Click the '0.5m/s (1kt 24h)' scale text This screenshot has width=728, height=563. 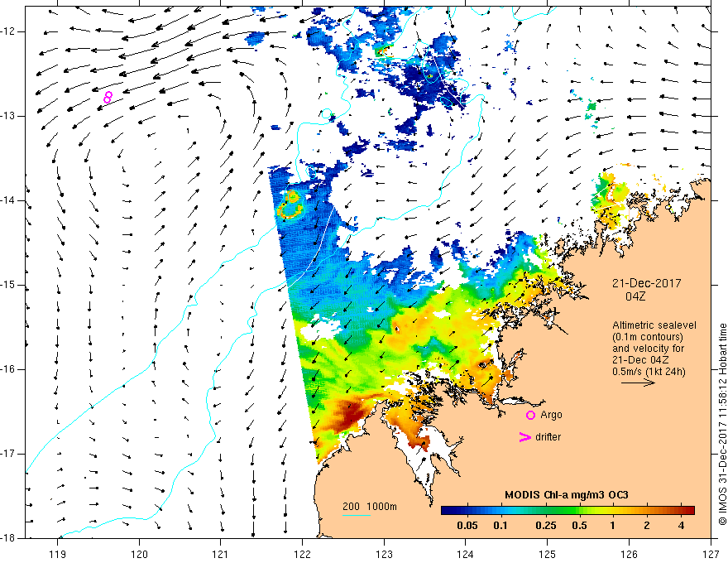pos(649,372)
